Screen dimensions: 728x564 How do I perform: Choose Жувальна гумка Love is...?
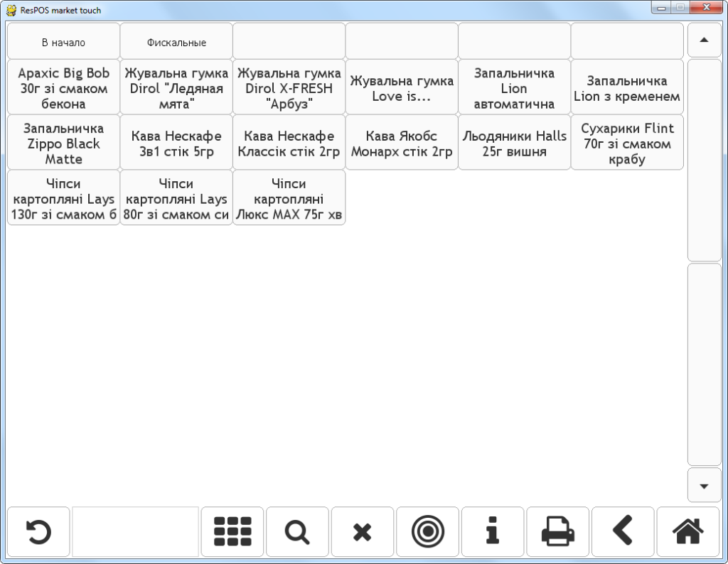click(402, 87)
